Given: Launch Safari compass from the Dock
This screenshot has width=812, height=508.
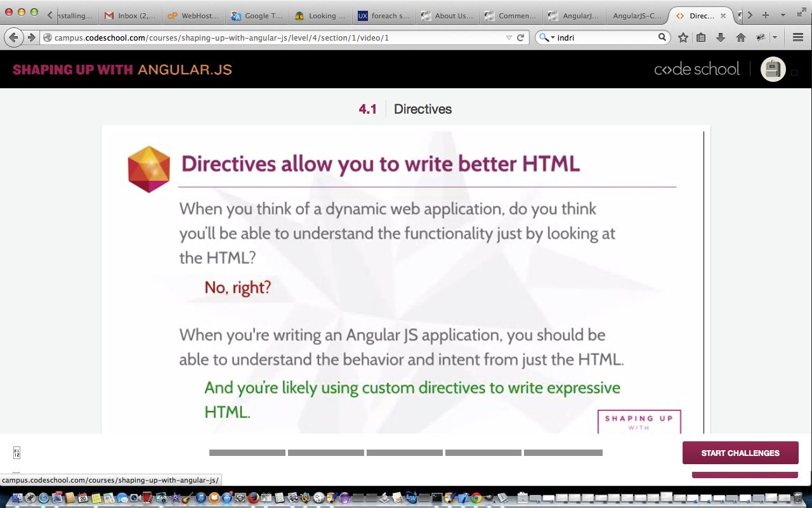Looking at the screenshot, I should (44, 498).
